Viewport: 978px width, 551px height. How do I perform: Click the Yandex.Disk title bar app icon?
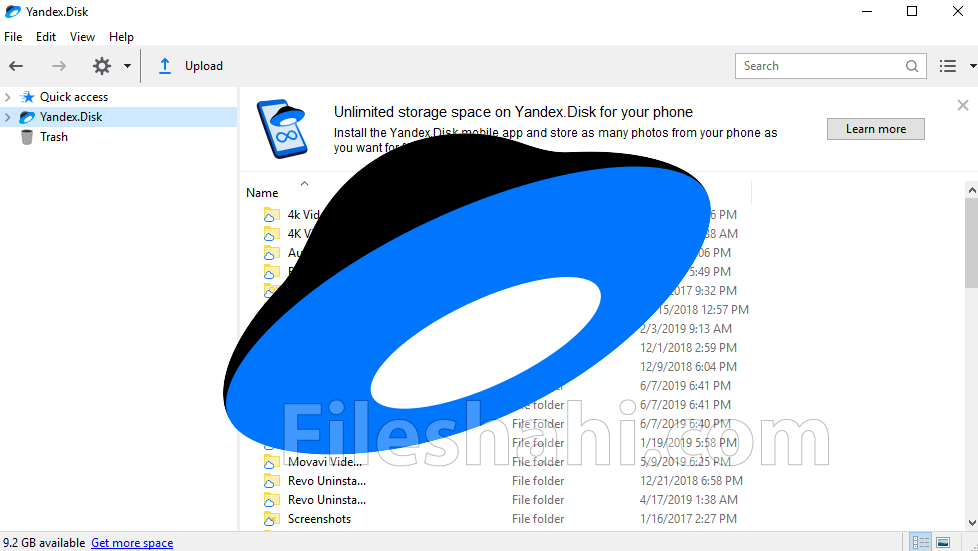[12, 11]
